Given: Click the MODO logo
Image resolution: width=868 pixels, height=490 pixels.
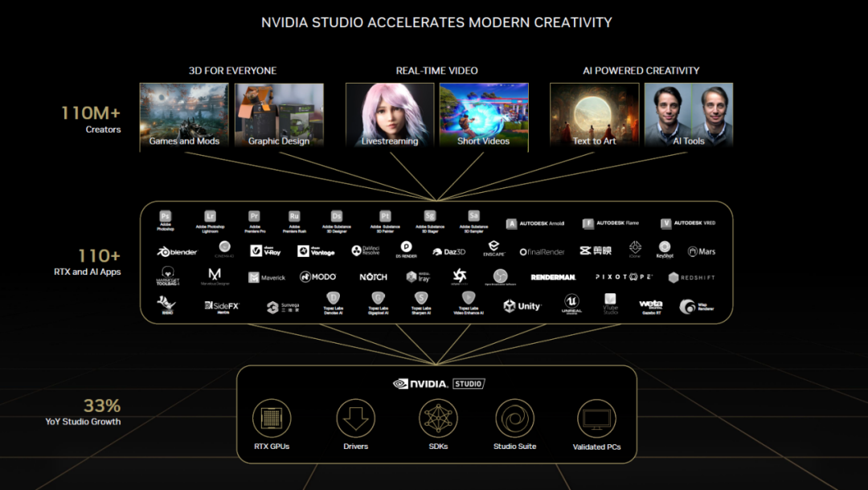Looking at the screenshot, I should [317, 276].
